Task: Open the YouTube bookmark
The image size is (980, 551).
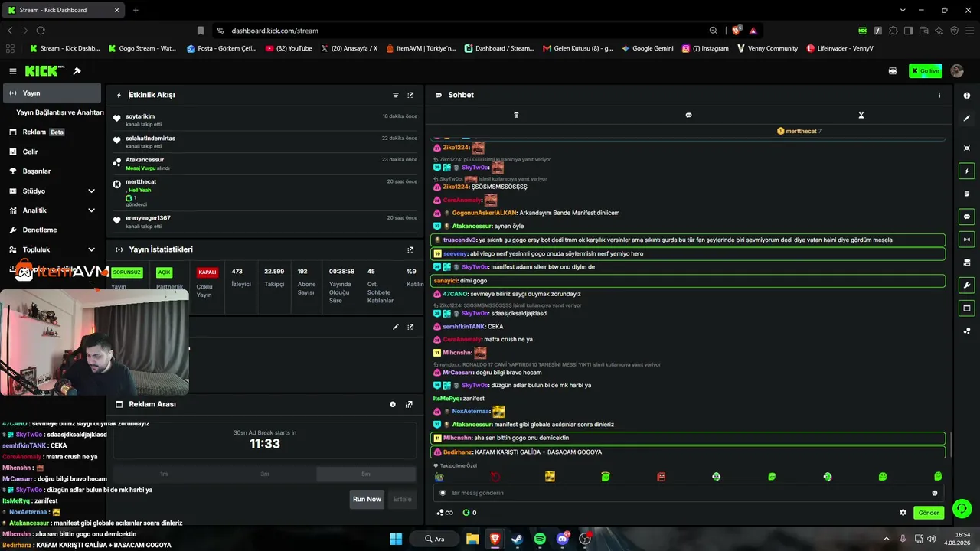Action: point(289,48)
